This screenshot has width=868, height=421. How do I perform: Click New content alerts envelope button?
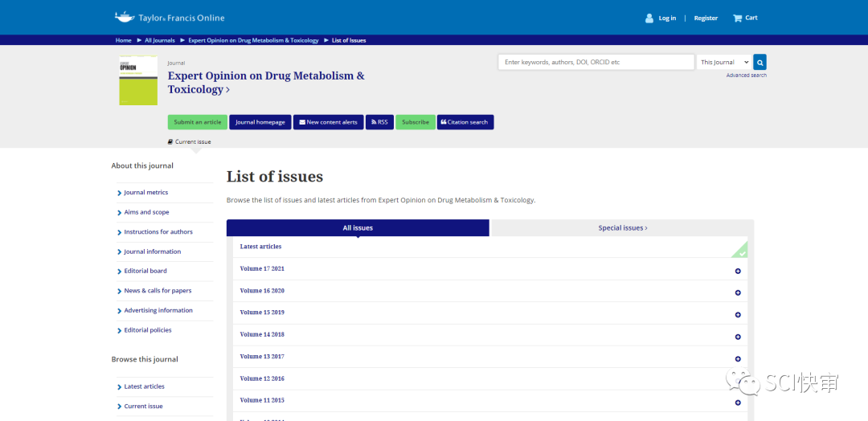[328, 122]
